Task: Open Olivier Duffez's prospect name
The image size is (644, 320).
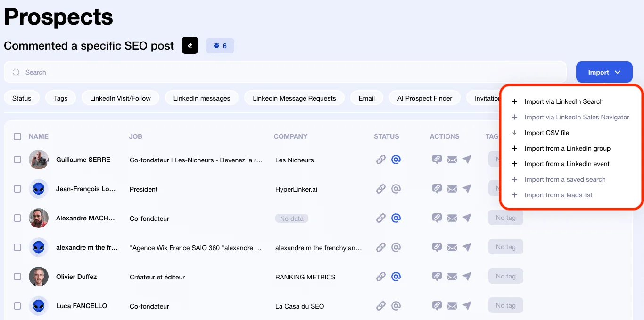Action: click(76, 277)
